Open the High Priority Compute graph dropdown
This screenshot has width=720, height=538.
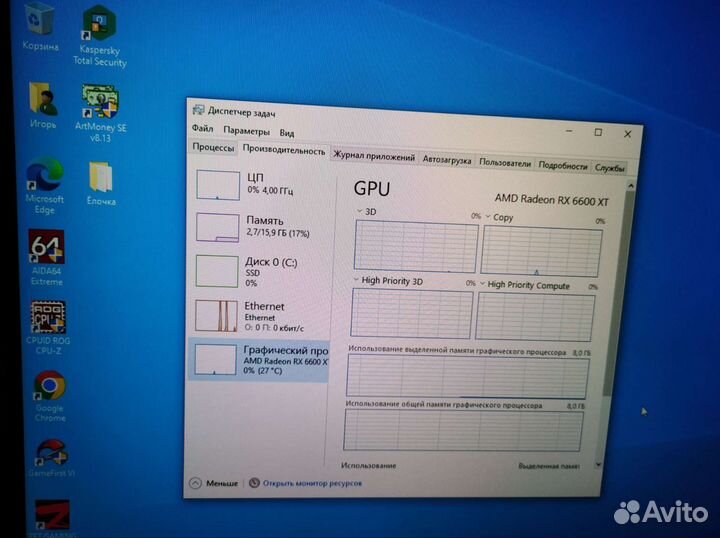pos(482,284)
